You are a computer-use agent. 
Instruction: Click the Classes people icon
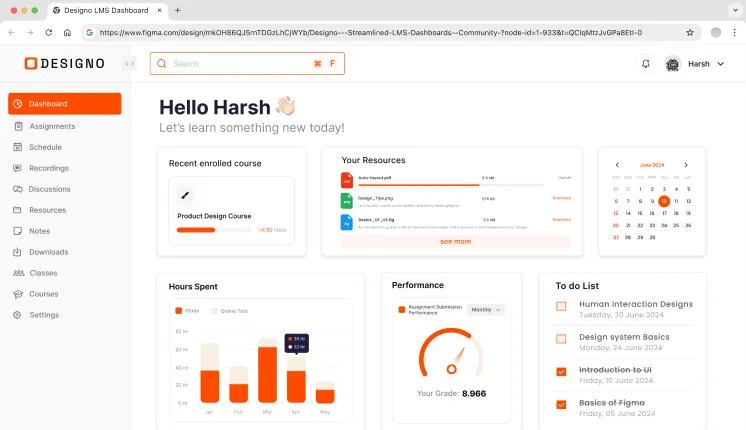click(x=19, y=273)
